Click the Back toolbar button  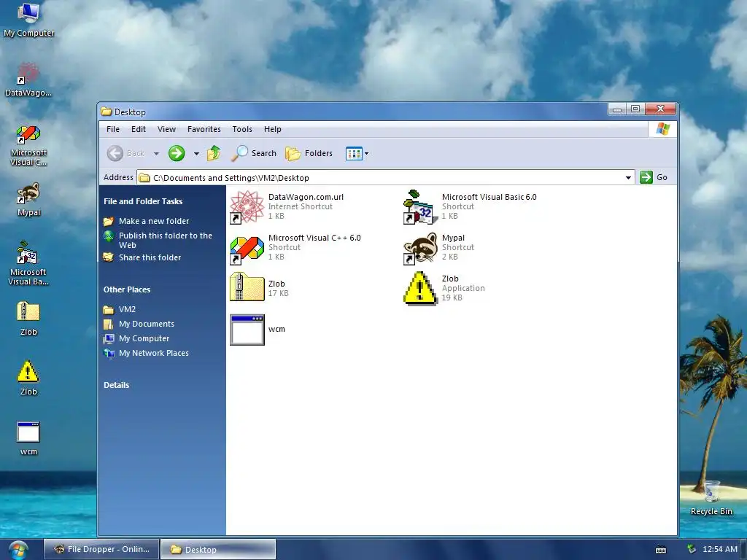(125, 153)
